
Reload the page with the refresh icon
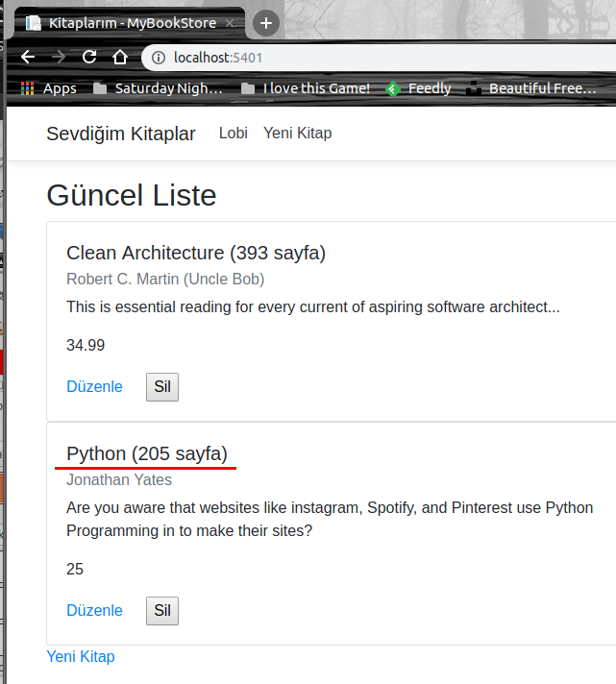pos(89,57)
